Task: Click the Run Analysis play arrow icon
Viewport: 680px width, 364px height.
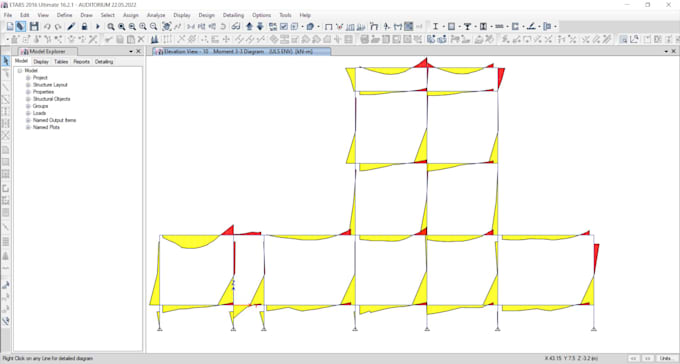Action: click(98, 26)
